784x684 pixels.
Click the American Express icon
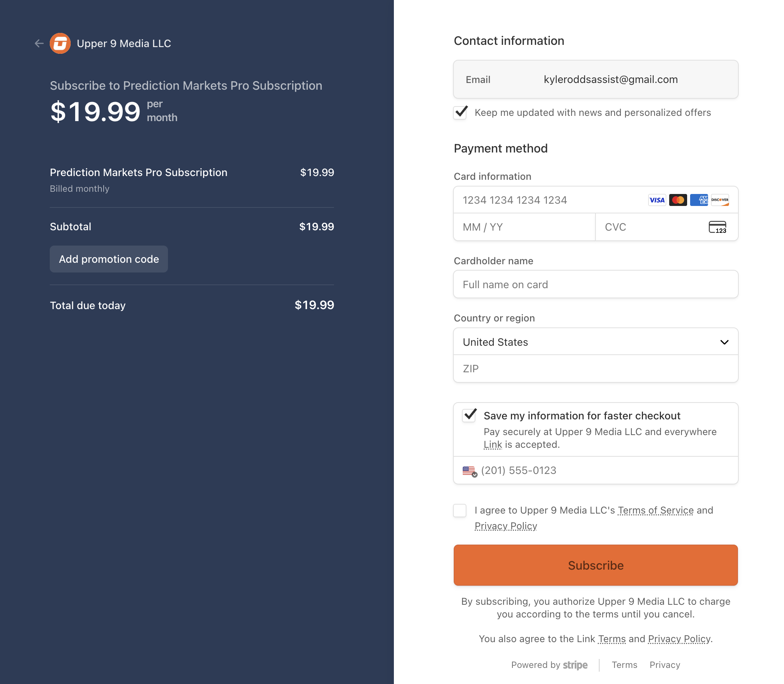pos(699,200)
